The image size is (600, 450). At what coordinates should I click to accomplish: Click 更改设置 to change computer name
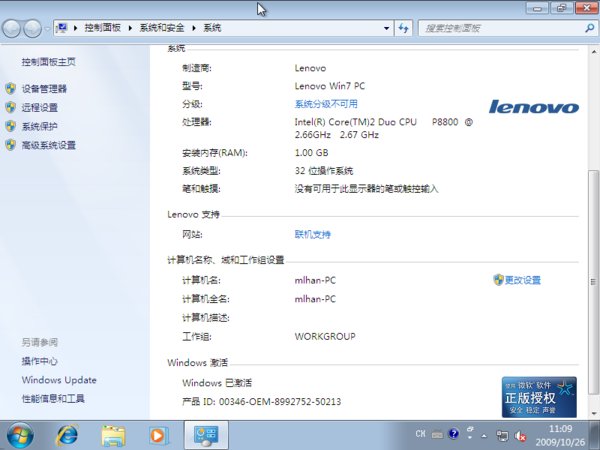pos(523,280)
